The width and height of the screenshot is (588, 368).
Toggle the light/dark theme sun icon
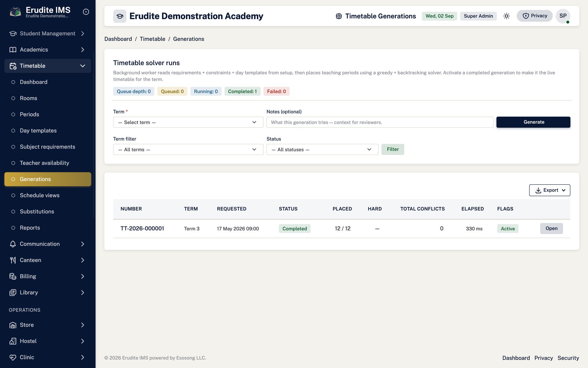click(506, 16)
